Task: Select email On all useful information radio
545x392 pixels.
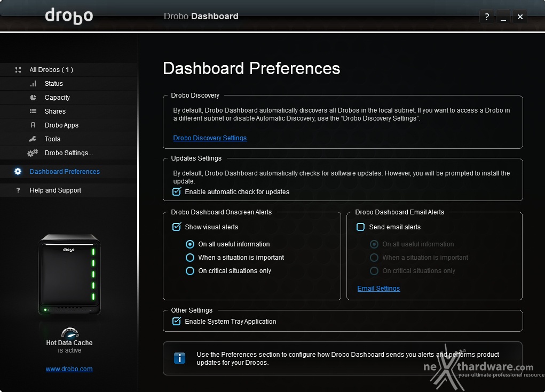Action: pyautogui.click(x=374, y=244)
